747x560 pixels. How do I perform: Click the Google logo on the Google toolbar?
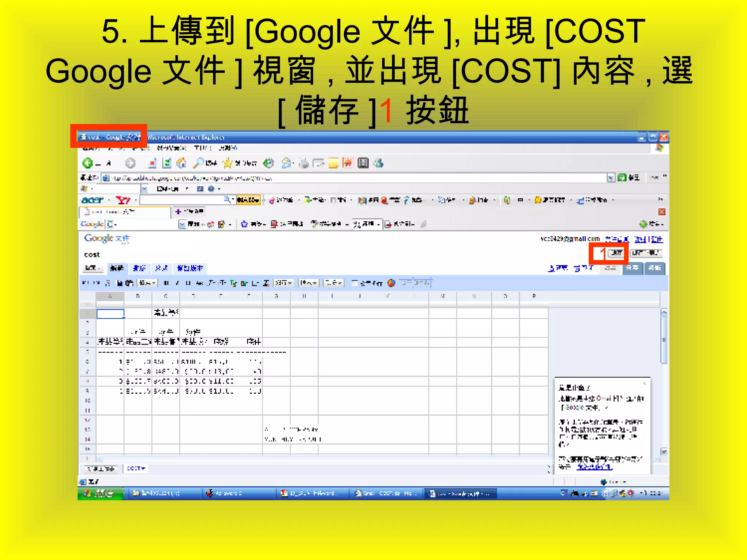point(92,224)
